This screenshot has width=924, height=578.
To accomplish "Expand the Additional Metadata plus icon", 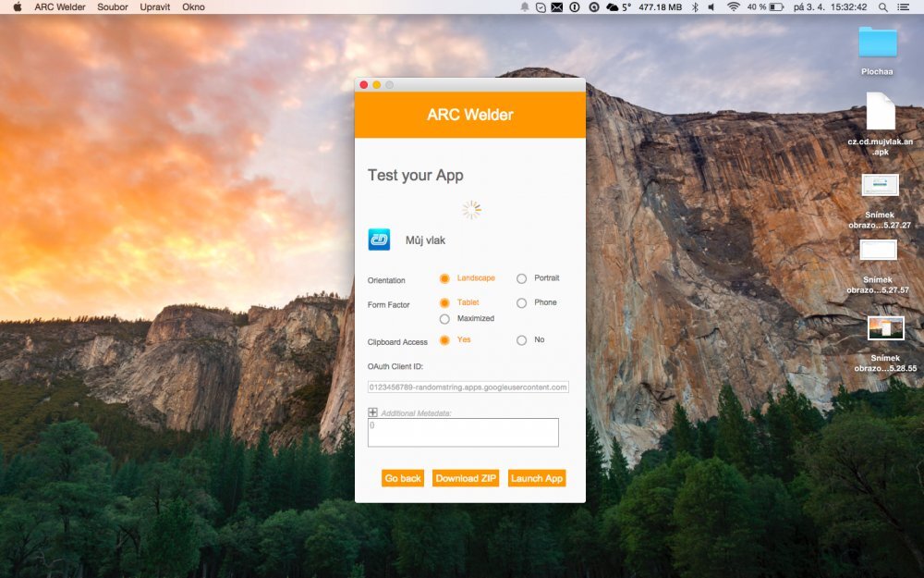I will (372, 413).
